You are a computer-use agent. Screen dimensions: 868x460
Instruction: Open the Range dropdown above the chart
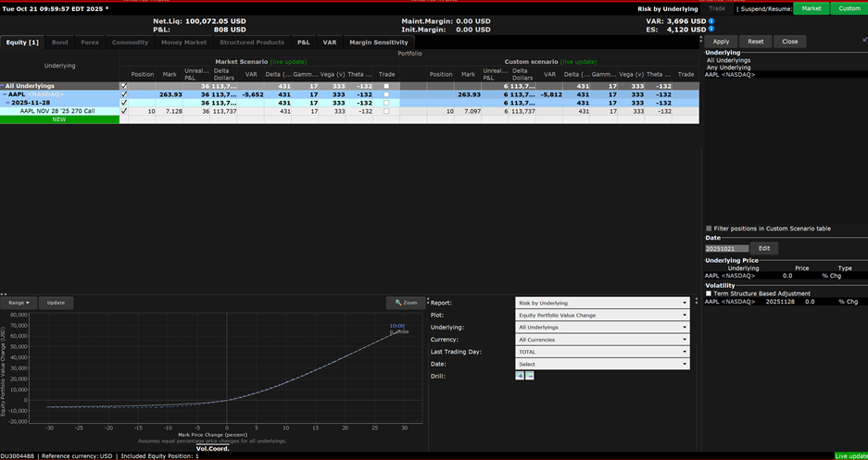tap(19, 303)
